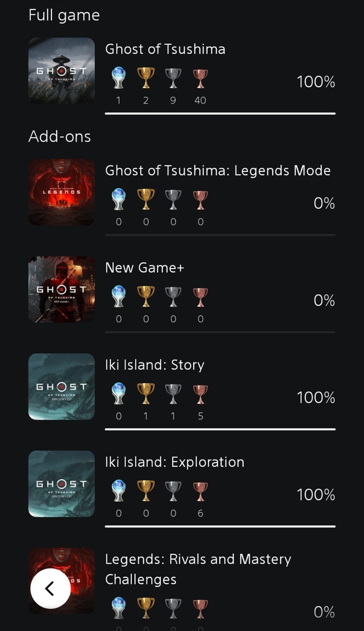
Task: Click the platinum trophy icon under Legends: Rivals
Action: pos(118,608)
